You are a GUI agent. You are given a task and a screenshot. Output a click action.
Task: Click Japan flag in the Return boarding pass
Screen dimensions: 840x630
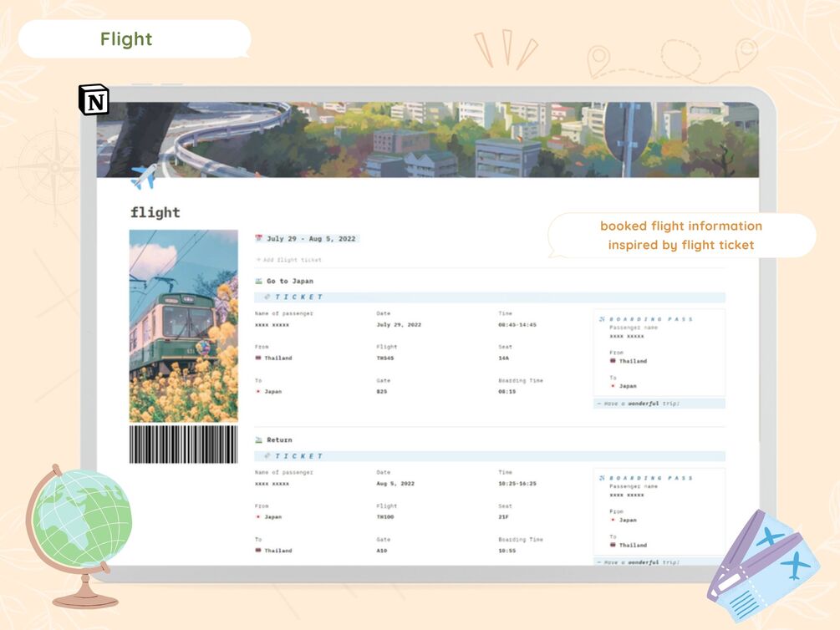613,520
